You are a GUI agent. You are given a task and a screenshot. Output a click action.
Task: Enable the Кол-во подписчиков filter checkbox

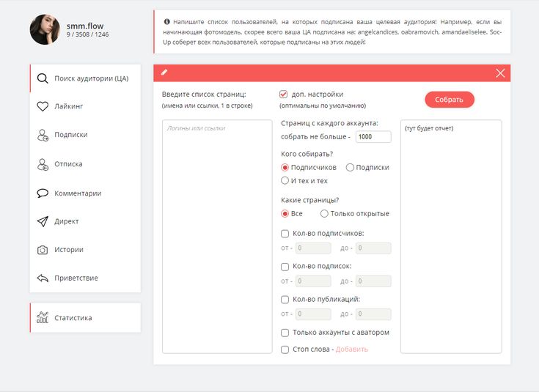click(285, 234)
